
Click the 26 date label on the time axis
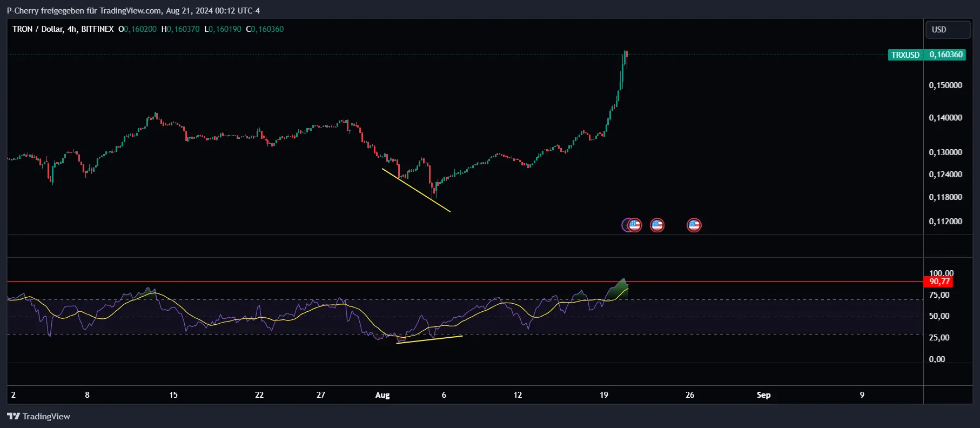point(690,395)
